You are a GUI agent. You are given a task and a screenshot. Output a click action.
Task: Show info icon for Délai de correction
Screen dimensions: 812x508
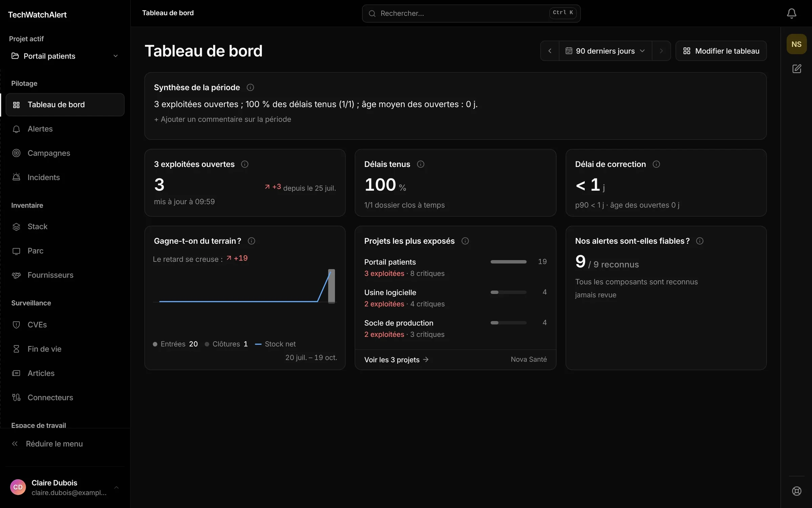(x=656, y=164)
